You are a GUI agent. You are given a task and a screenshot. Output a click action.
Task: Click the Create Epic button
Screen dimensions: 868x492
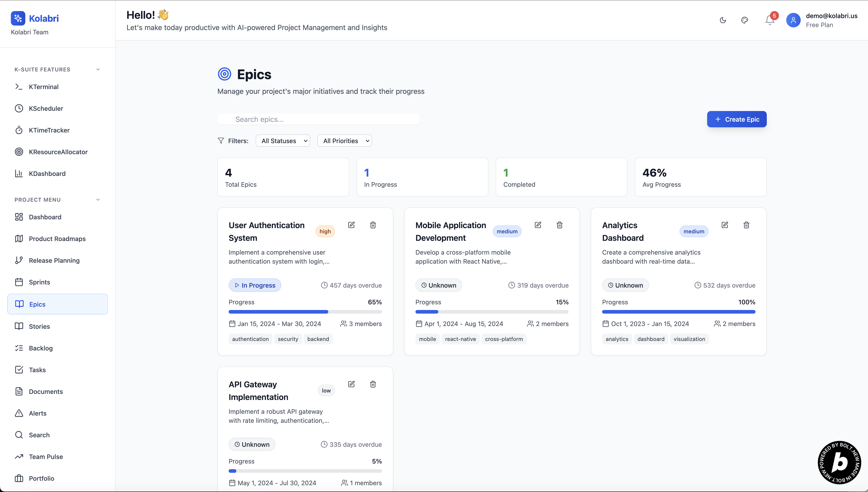[x=737, y=119]
